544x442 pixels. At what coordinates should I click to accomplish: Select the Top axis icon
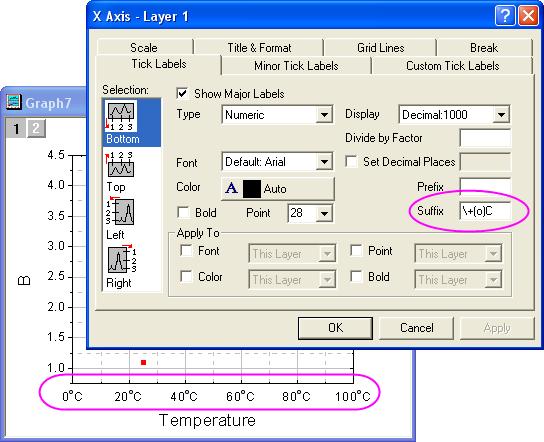click(120, 164)
